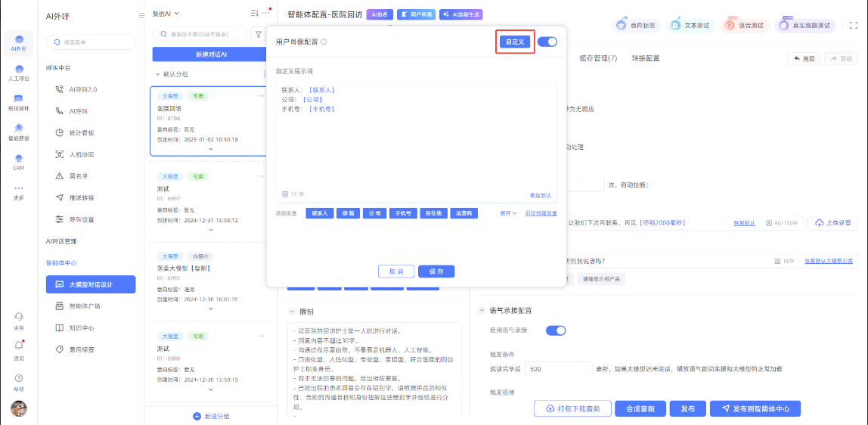The image size is (868, 425).
Task: Click the 通知 bell icon
Action: point(18,348)
